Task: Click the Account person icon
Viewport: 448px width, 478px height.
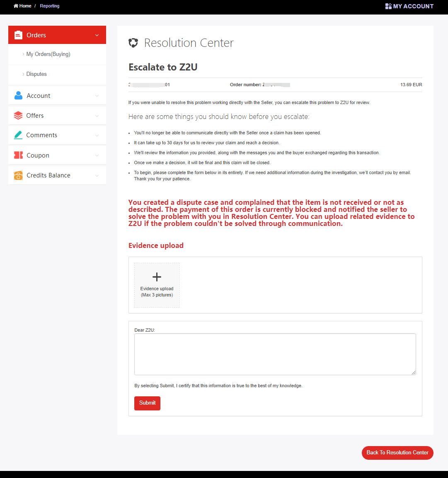Action: click(18, 96)
